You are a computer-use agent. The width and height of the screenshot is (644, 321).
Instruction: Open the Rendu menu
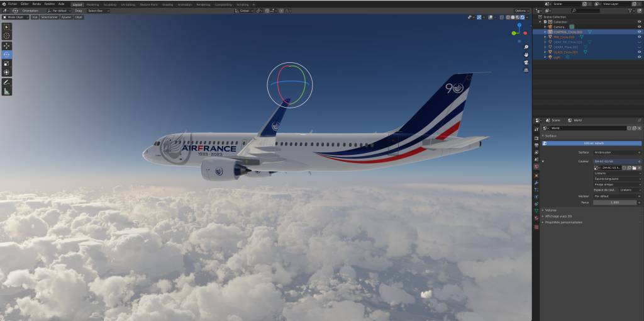tap(36, 4)
